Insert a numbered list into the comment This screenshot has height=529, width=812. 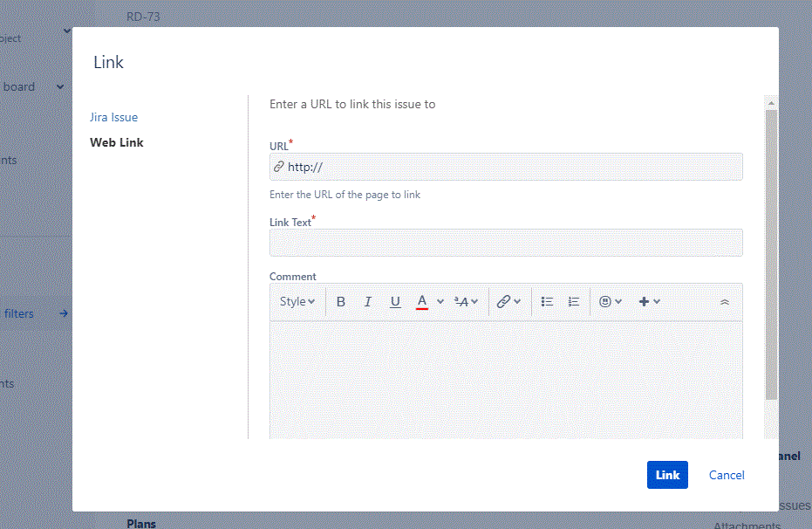pyautogui.click(x=573, y=301)
